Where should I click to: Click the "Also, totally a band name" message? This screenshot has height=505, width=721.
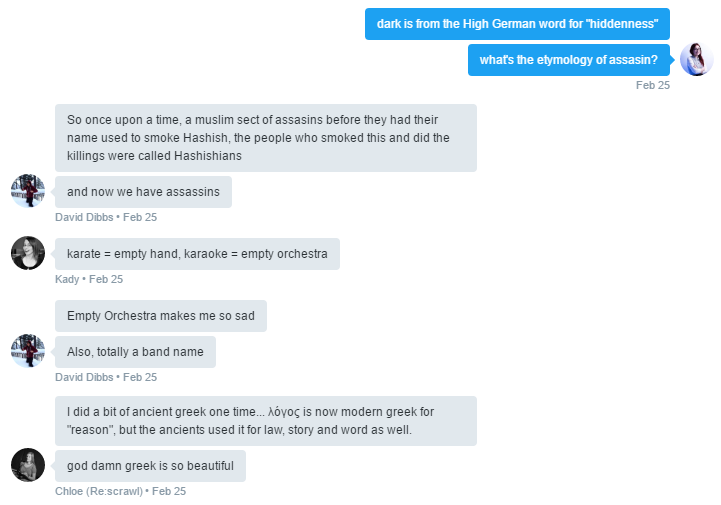pyautogui.click(x=135, y=352)
